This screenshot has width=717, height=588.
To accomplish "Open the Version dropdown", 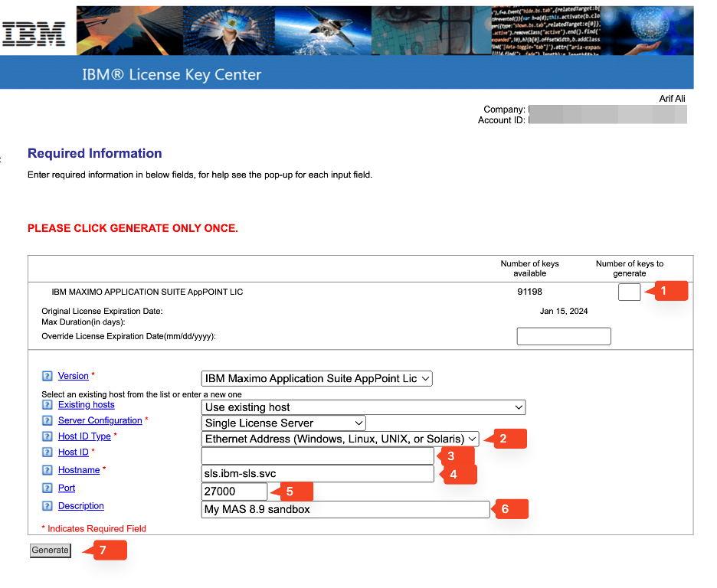I will pos(316,378).
